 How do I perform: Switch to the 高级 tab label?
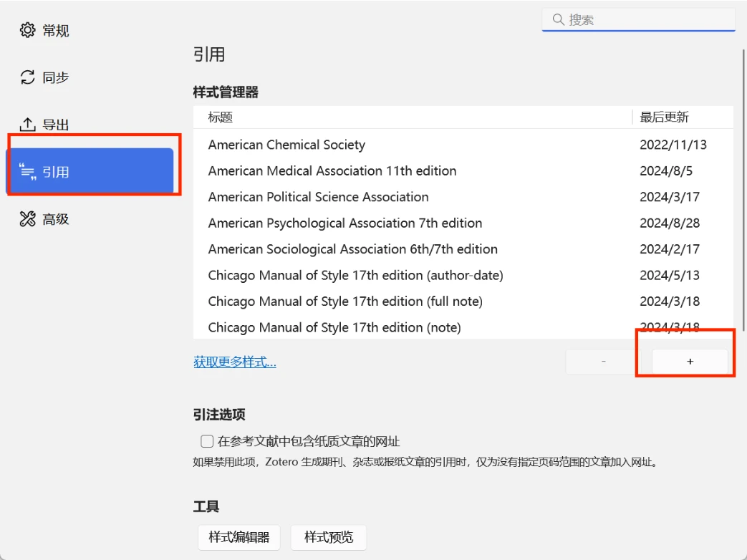pos(56,219)
